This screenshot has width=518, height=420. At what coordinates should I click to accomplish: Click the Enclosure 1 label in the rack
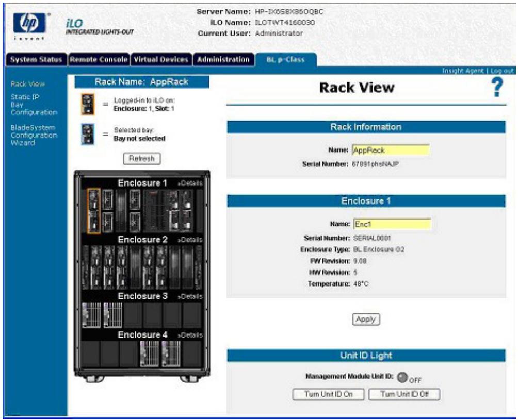pos(142,183)
